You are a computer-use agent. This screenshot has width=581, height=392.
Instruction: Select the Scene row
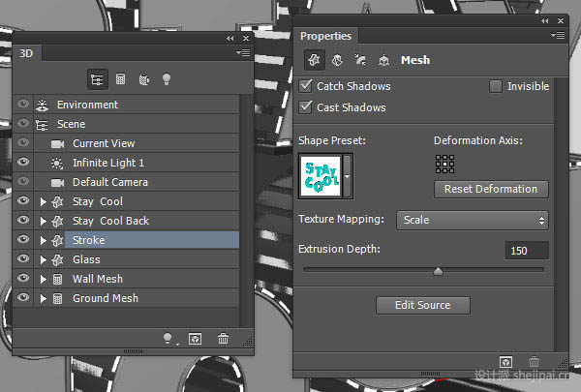[126, 124]
